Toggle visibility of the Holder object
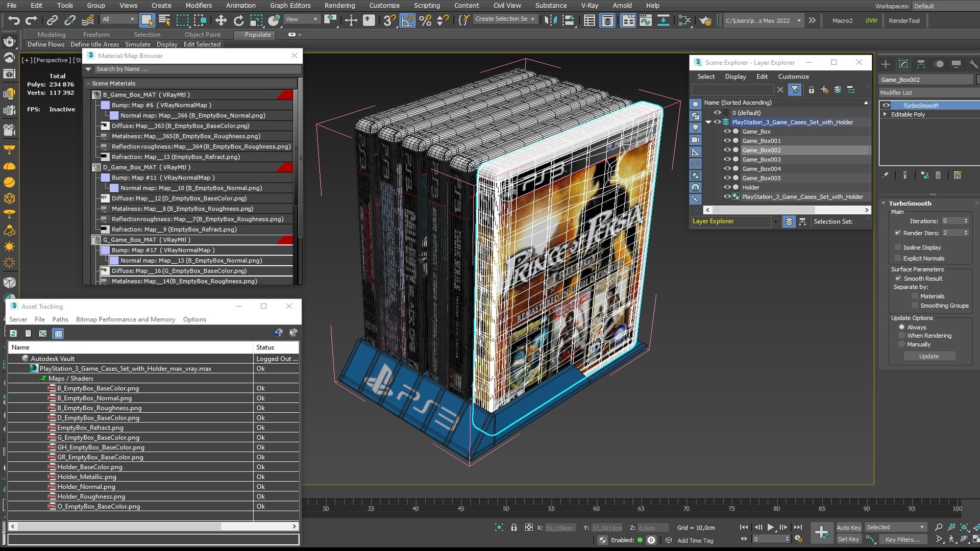 [x=727, y=187]
